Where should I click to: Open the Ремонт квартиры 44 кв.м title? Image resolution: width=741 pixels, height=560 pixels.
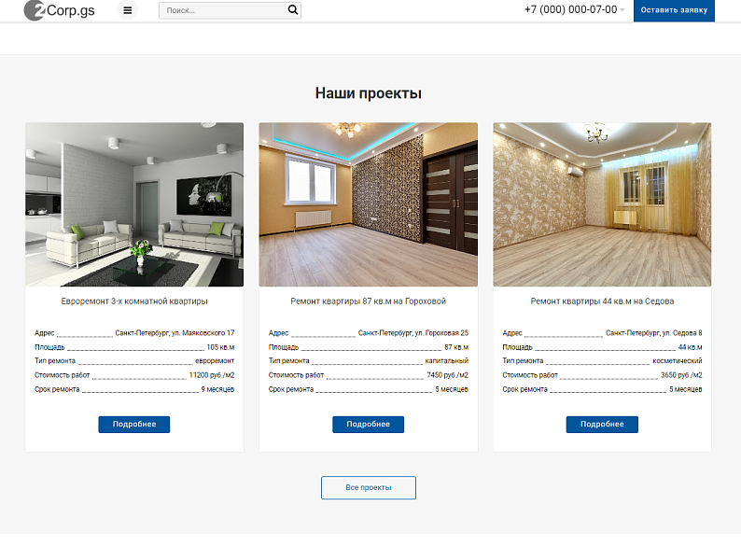(602, 301)
